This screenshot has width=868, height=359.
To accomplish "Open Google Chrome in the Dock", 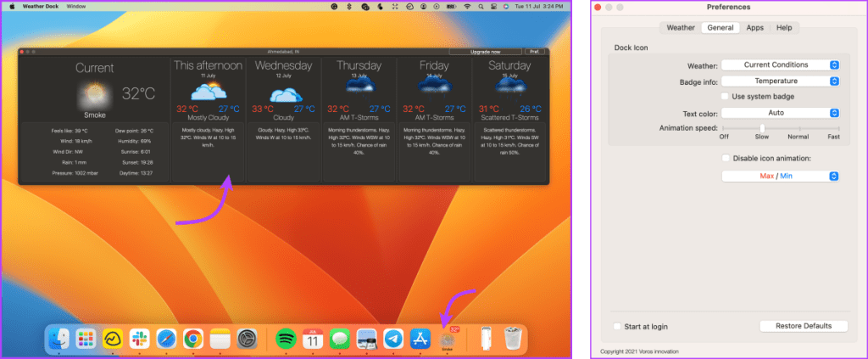I will 193,338.
